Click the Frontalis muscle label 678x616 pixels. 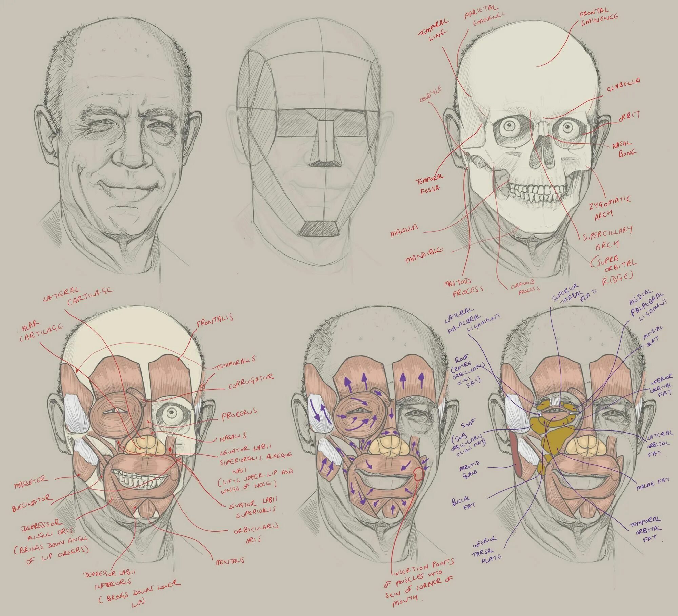pos(215,320)
